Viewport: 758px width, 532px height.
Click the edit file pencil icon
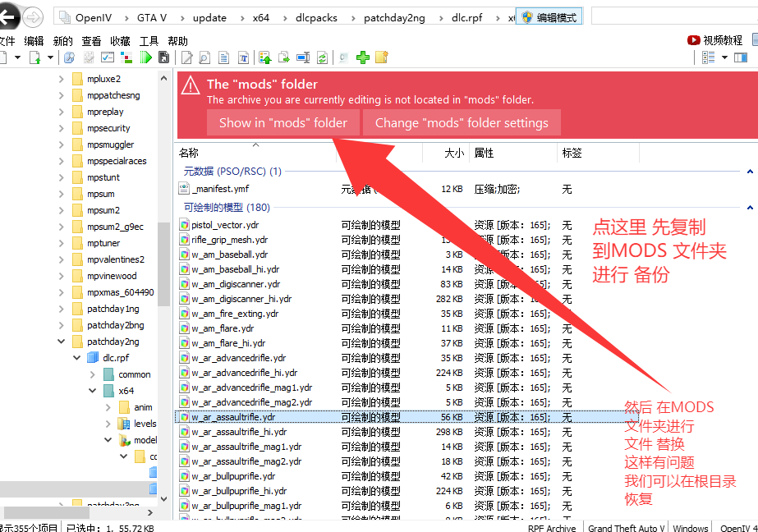click(186, 58)
